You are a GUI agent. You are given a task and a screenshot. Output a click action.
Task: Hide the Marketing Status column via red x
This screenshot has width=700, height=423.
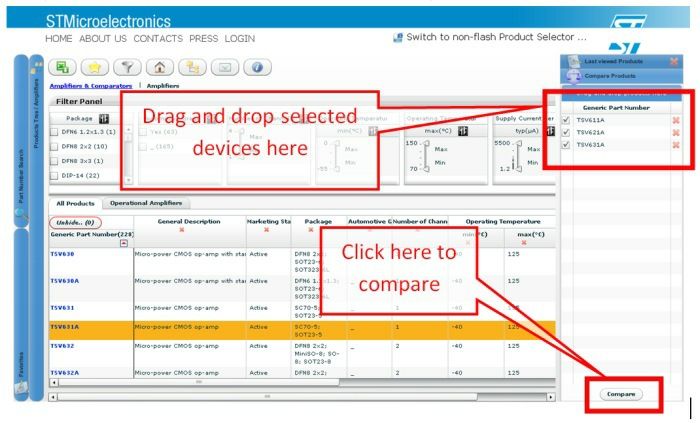[267, 230]
